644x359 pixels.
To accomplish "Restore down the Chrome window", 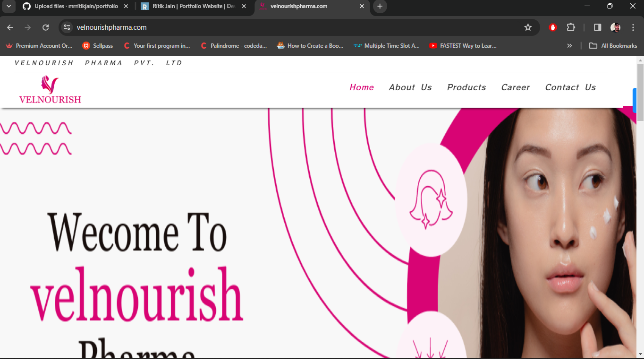I will (x=610, y=6).
